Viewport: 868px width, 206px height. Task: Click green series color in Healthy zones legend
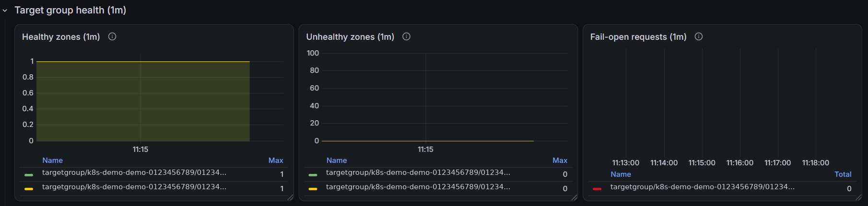click(29, 175)
